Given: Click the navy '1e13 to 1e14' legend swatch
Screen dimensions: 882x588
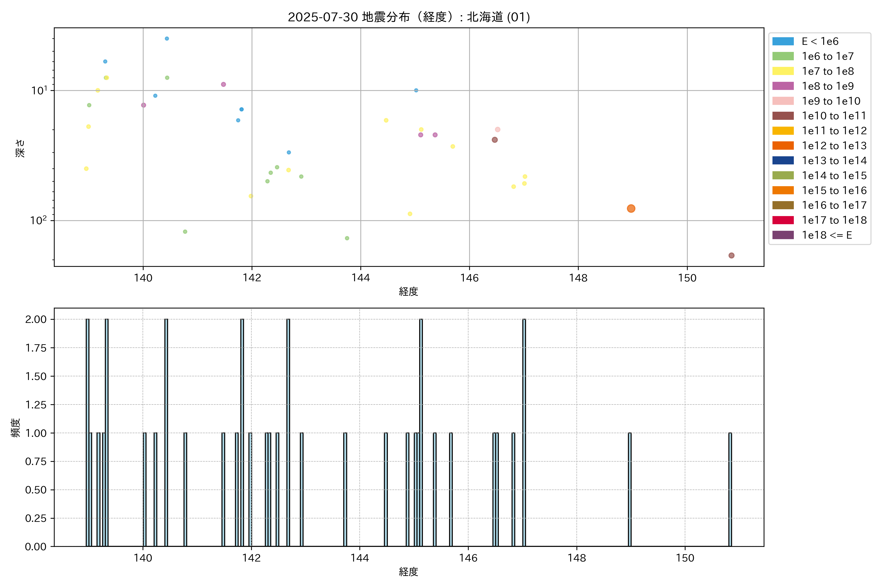Looking at the screenshot, I should (783, 160).
